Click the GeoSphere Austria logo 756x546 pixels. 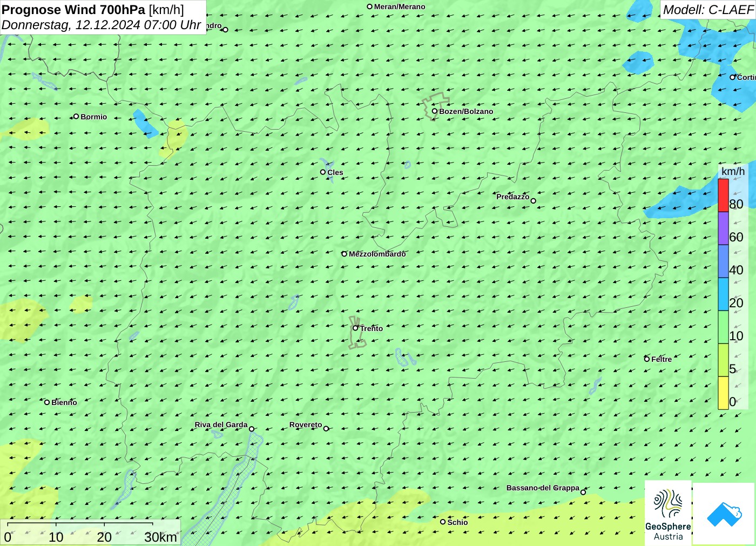pos(668,513)
